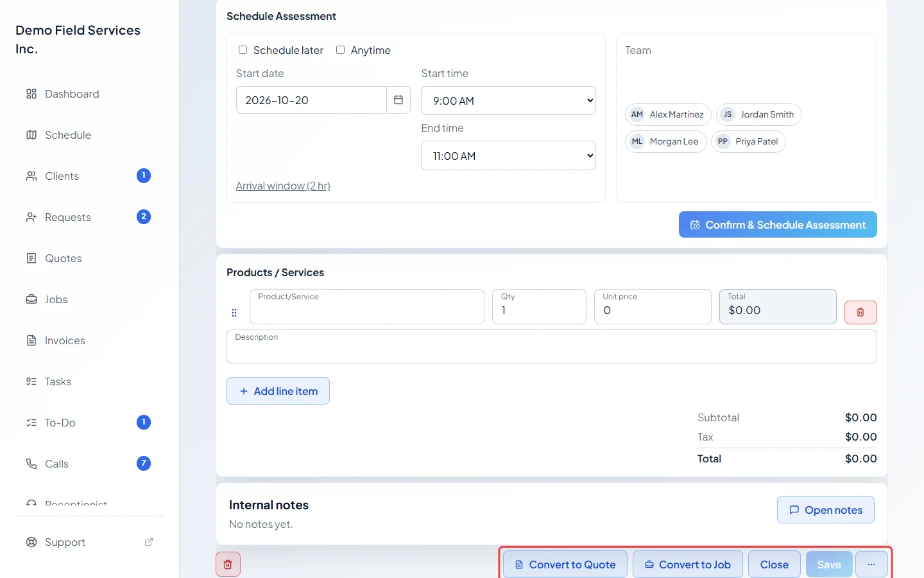Click the external link icon beside Support
This screenshot has width=924, height=578.
[x=149, y=542]
